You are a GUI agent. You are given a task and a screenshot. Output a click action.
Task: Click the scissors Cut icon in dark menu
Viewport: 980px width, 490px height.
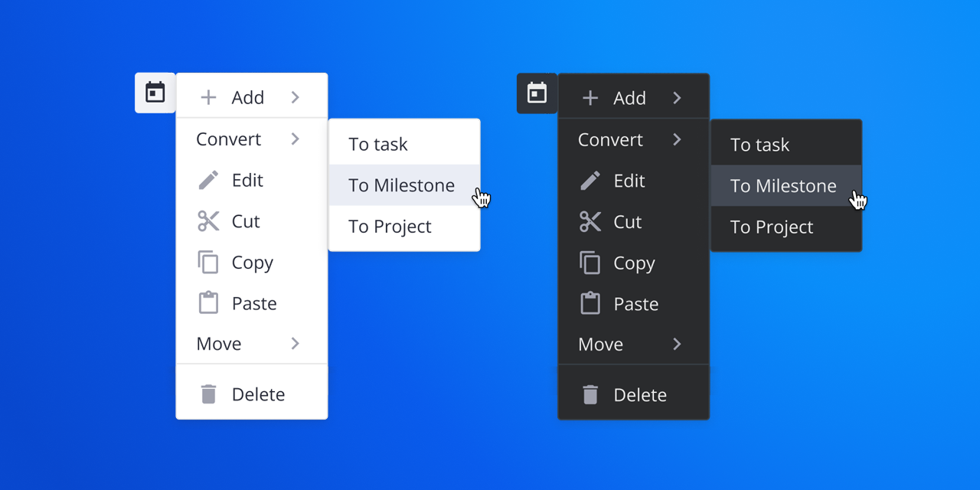point(590,222)
